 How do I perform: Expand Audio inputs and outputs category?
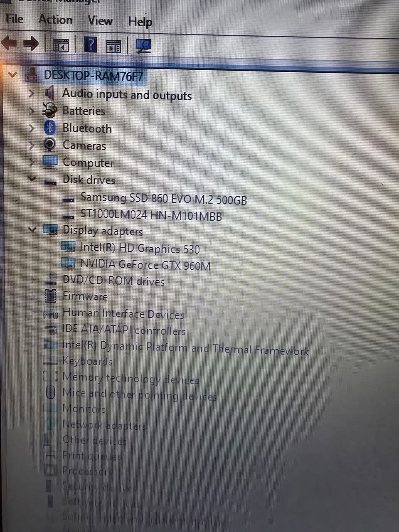click(31, 94)
